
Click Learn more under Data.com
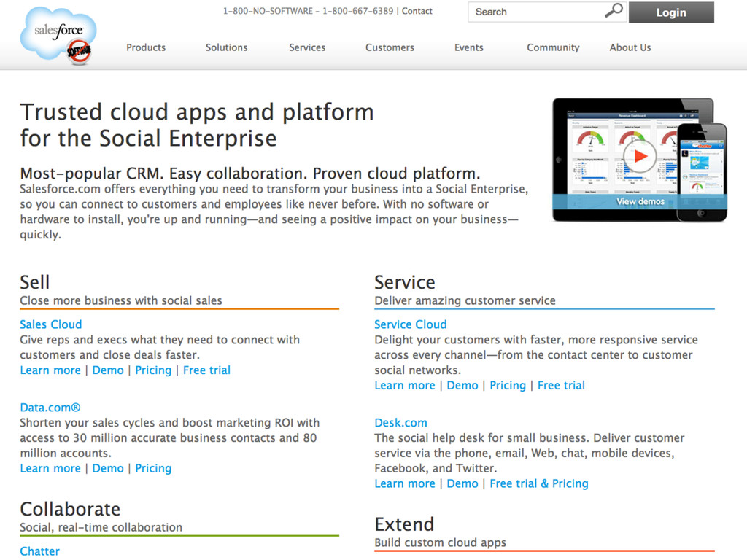point(50,468)
